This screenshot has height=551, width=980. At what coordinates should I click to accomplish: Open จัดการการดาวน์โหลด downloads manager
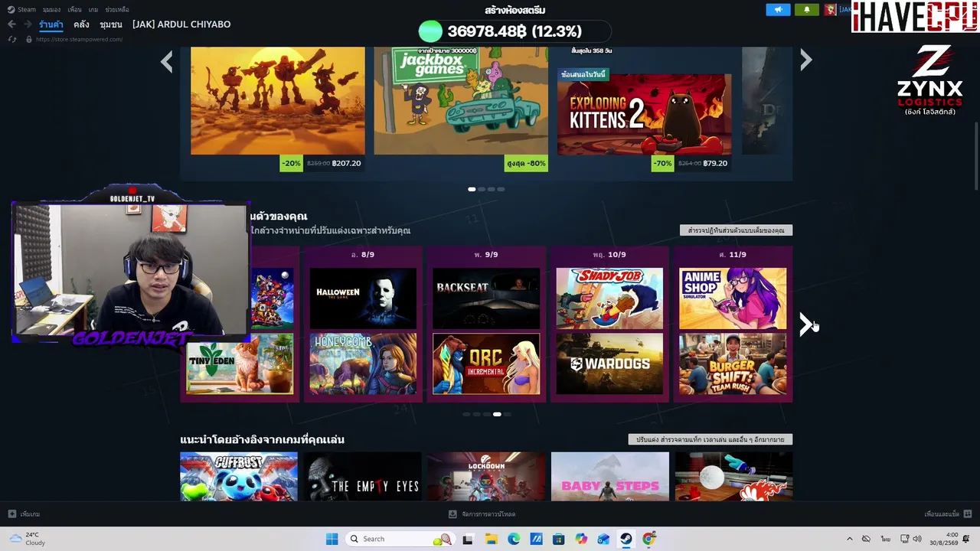pyautogui.click(x=482, y=514)
